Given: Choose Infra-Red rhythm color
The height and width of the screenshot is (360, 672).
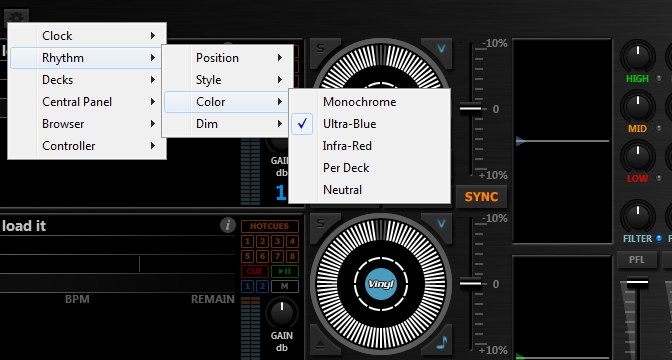Looking at the screenshot, I should click(x=369, y=146).
